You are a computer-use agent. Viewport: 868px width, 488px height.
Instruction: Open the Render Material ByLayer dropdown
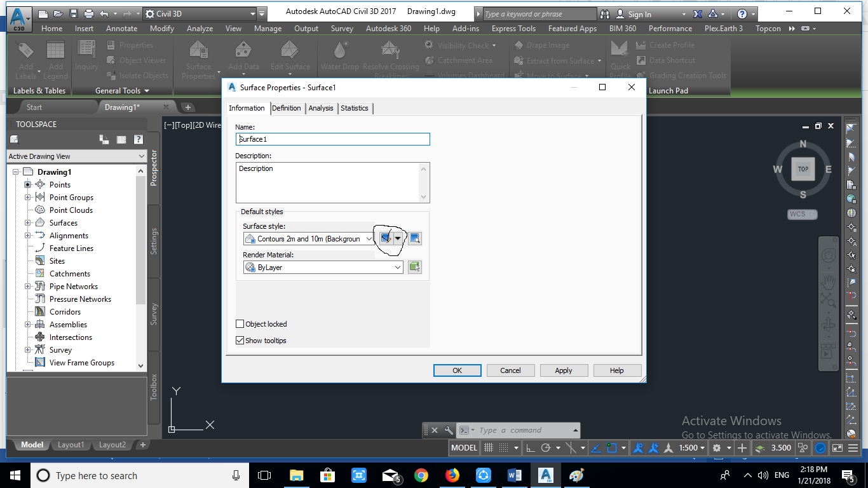(323, 268)
